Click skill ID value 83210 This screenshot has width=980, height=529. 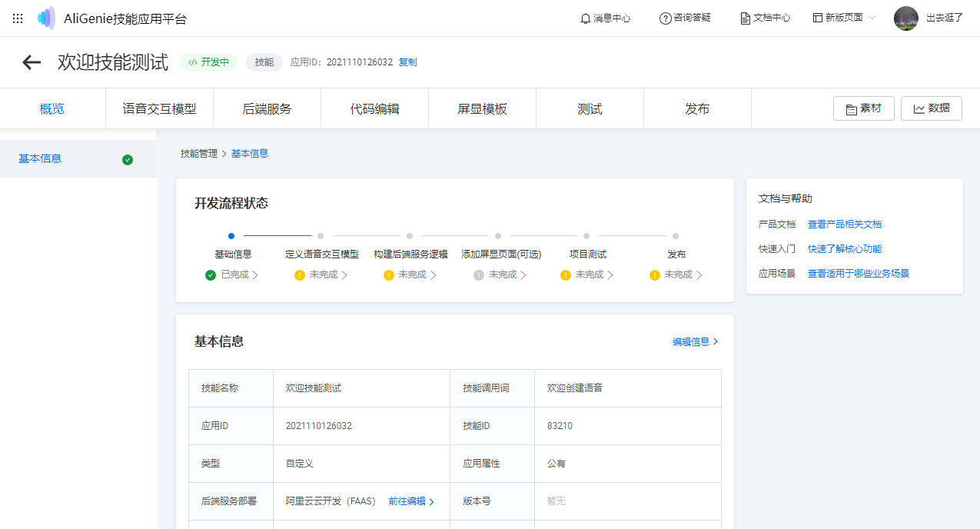[560, 426]
